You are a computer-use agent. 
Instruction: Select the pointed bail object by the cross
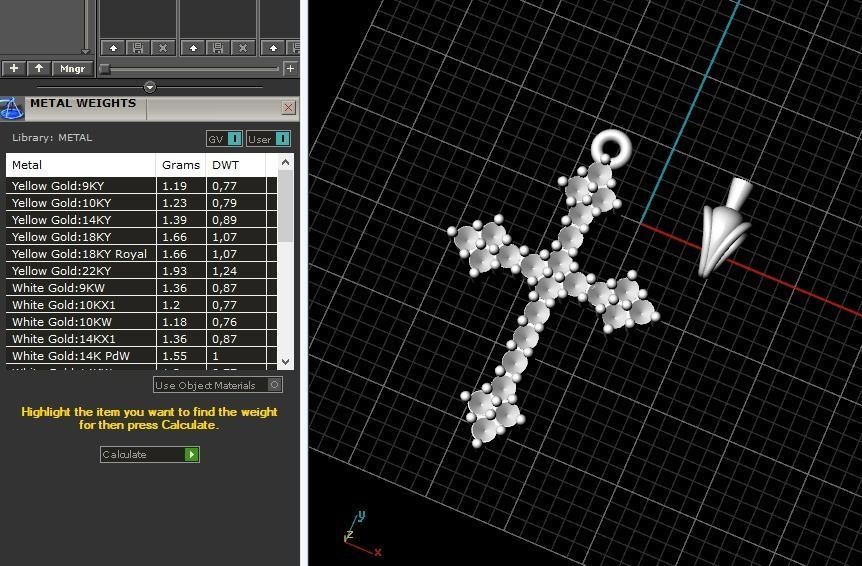coord(724,227)
